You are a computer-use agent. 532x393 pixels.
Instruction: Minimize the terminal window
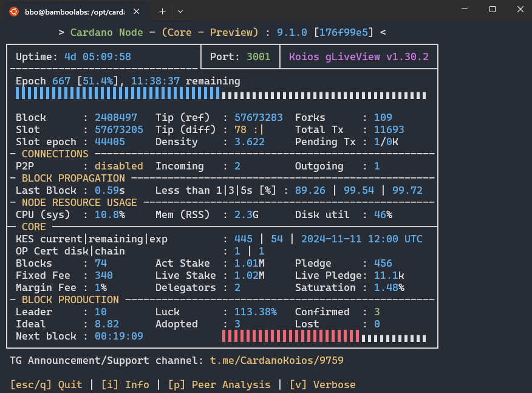click(x=465, y=9)
